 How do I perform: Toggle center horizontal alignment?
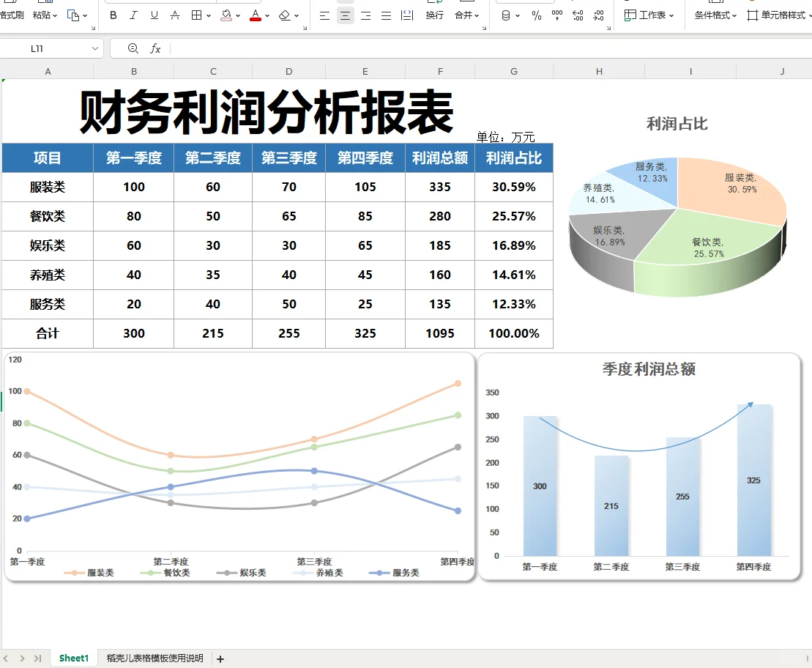[x=345, y=15]
